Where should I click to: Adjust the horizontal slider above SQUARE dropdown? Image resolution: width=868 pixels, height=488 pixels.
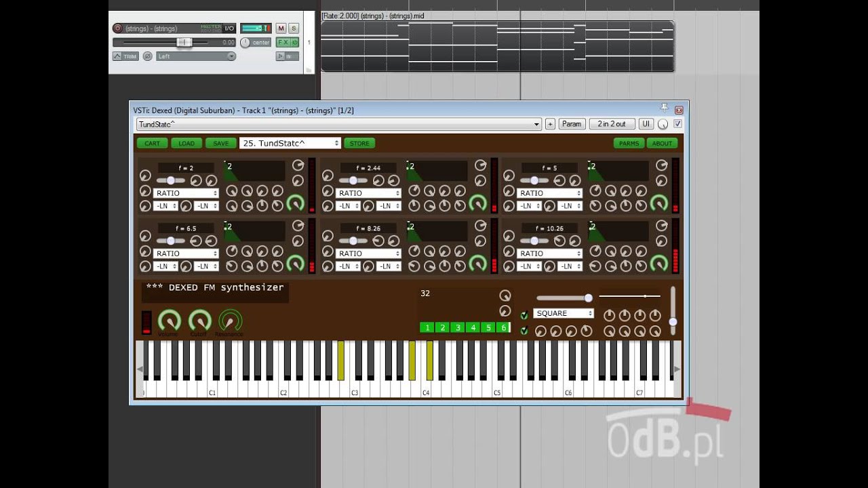pos(564,298)
